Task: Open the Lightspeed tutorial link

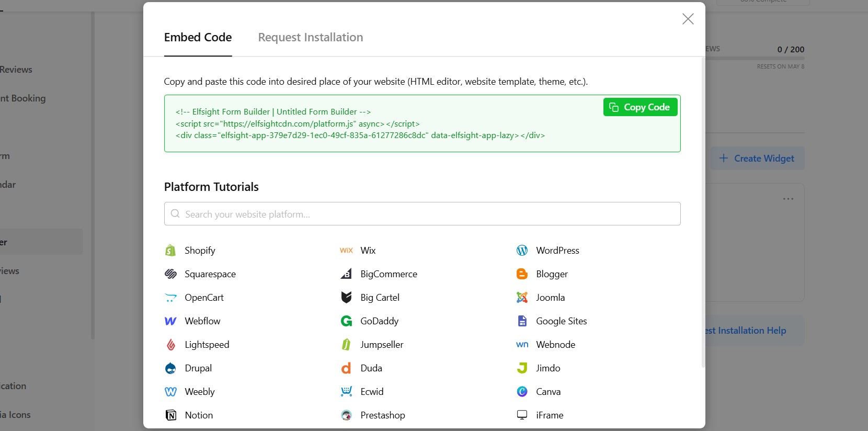Action: (x=207, y=345)
